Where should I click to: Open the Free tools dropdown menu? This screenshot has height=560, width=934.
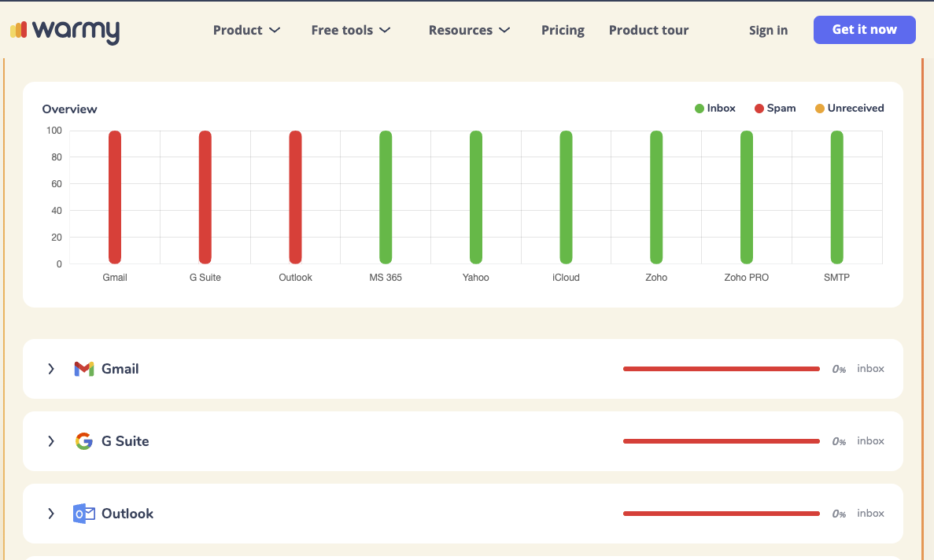tap(350, 31)
